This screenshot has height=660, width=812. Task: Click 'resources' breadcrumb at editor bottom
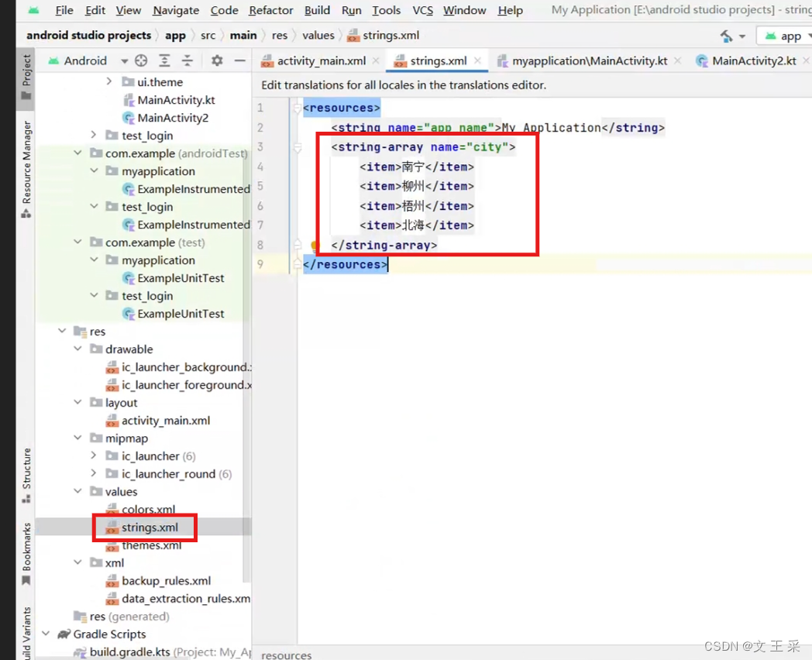click(286, 655)
